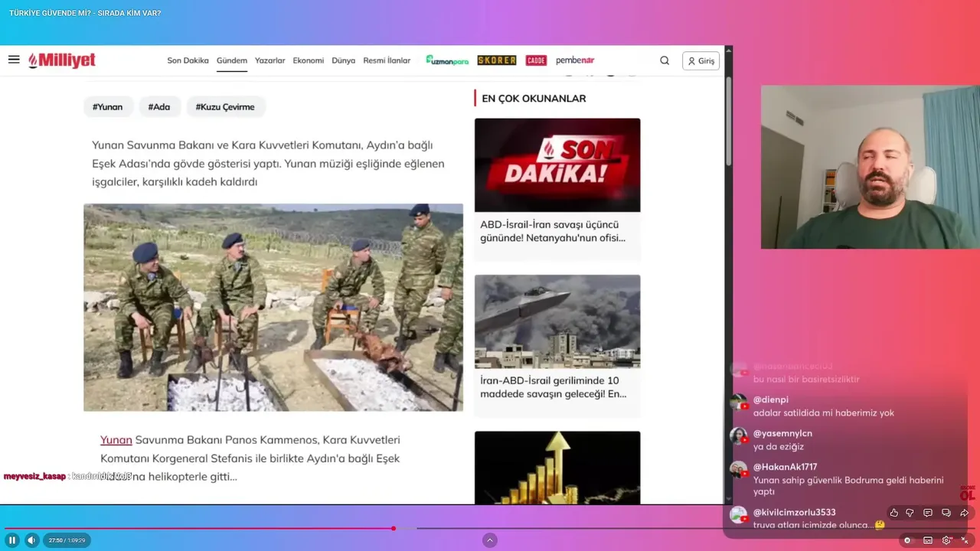Click the @kivilcimzorlu3533 chat username
The width and height of the screenshot is (980, 551).
(795, 513)
